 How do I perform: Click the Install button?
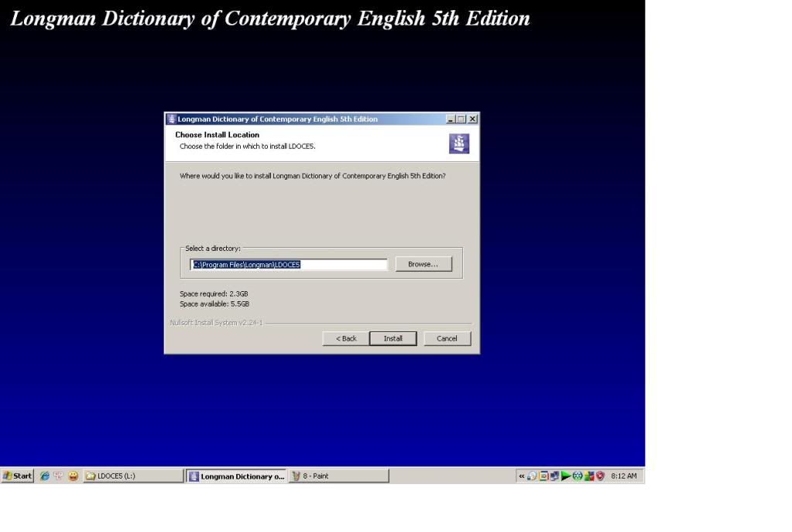click(x=393, y=338)
